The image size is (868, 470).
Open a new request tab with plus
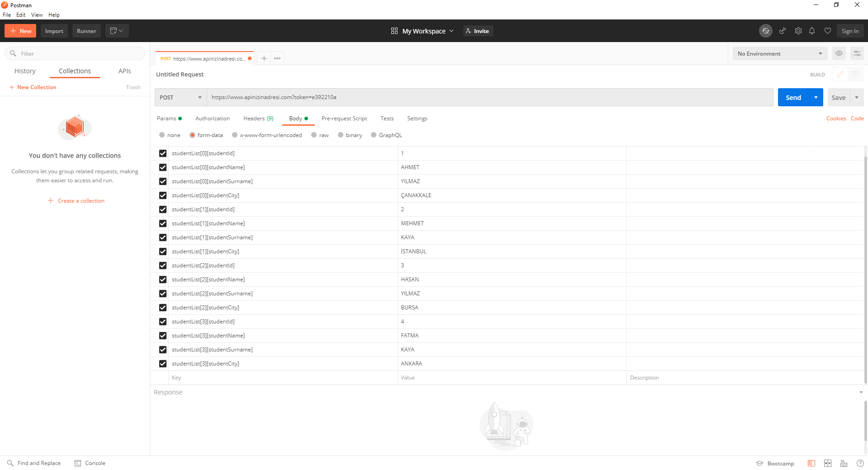(x=264, y=58)
